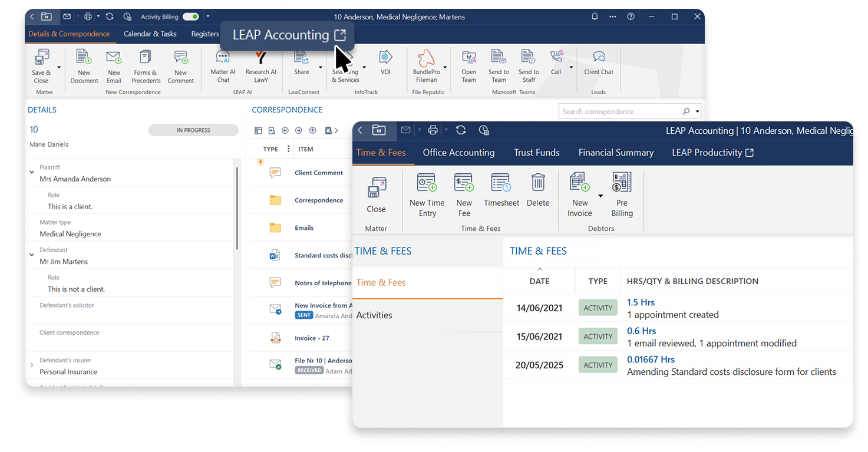Collapse the Plaintiff section chevron
The image size is (868, 452).
[32, 173]
